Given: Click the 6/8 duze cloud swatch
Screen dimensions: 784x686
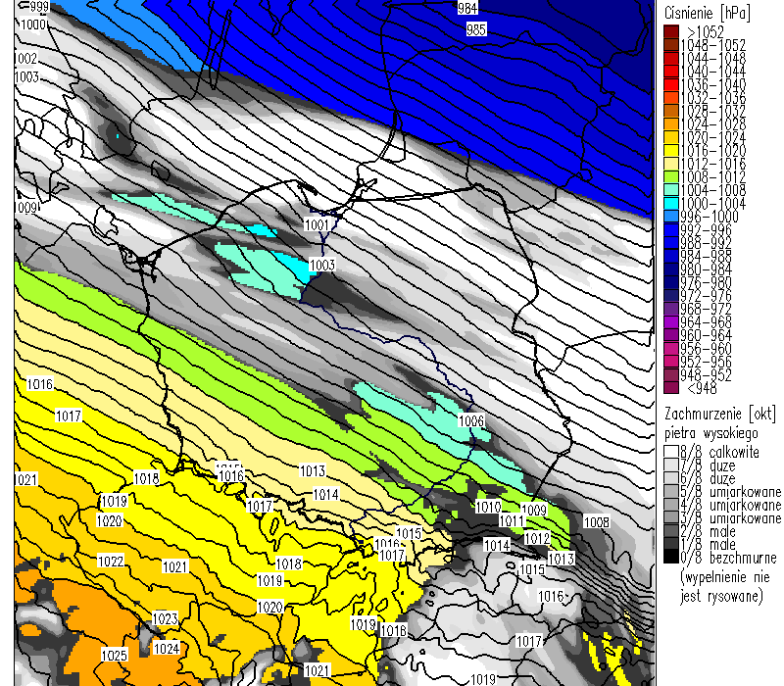Looking at the screenshot, I should click(x=671, y=478).
